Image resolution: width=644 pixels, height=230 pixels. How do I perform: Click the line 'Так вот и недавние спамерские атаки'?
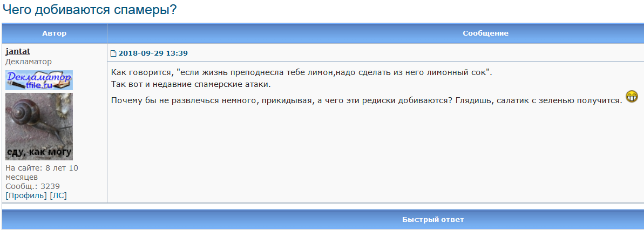pos(191,84)
